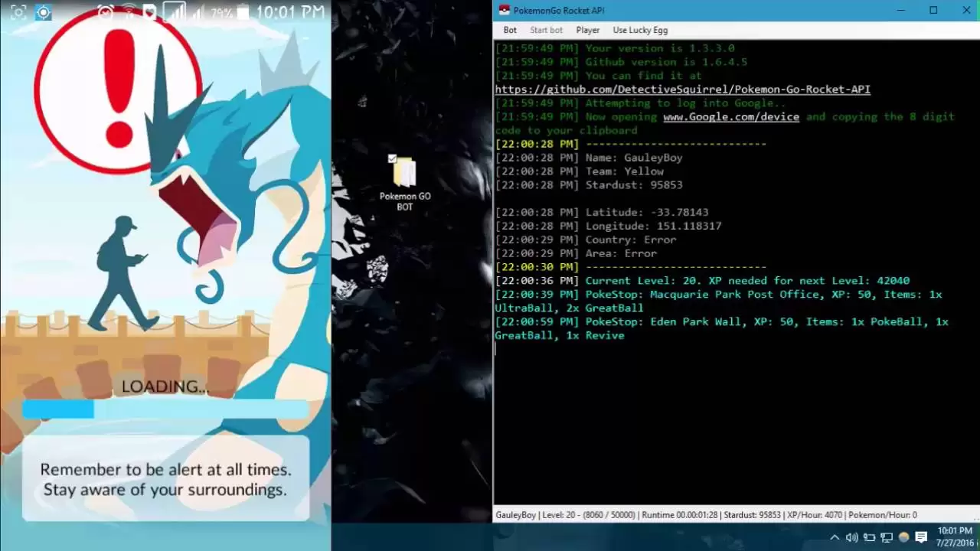Click the screenshot capture icon in phone status bar
980x551 pixels.
pyautogui.click(x=18, y=12)
